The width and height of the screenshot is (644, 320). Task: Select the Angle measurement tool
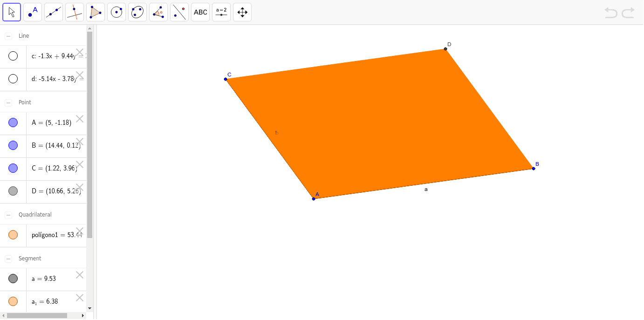point(158,12)
